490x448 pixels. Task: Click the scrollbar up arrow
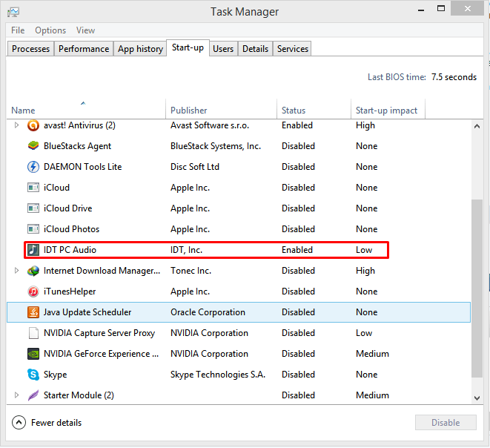pyautogui.click(x=477, y=126)
